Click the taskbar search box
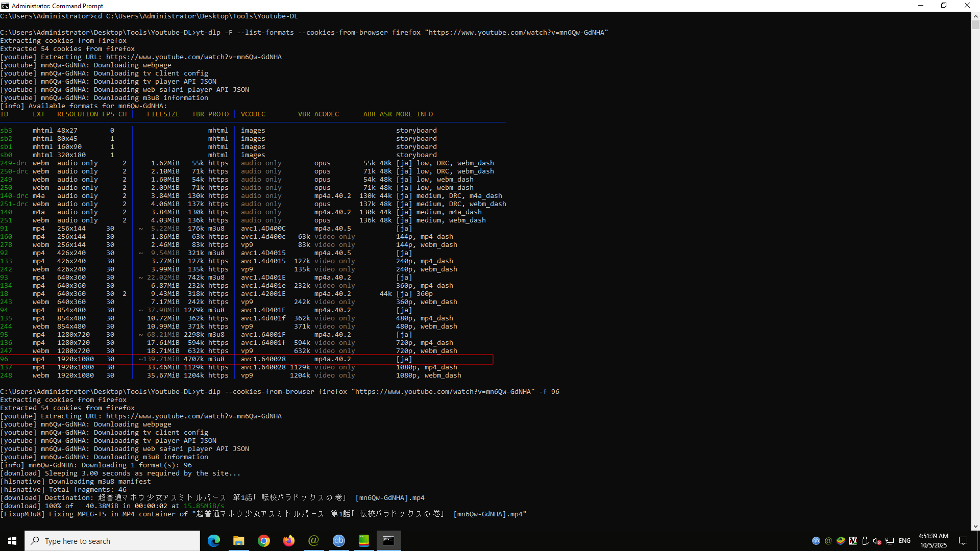The height and width of the screenshot is (551, 980). [x=112, y=541]
